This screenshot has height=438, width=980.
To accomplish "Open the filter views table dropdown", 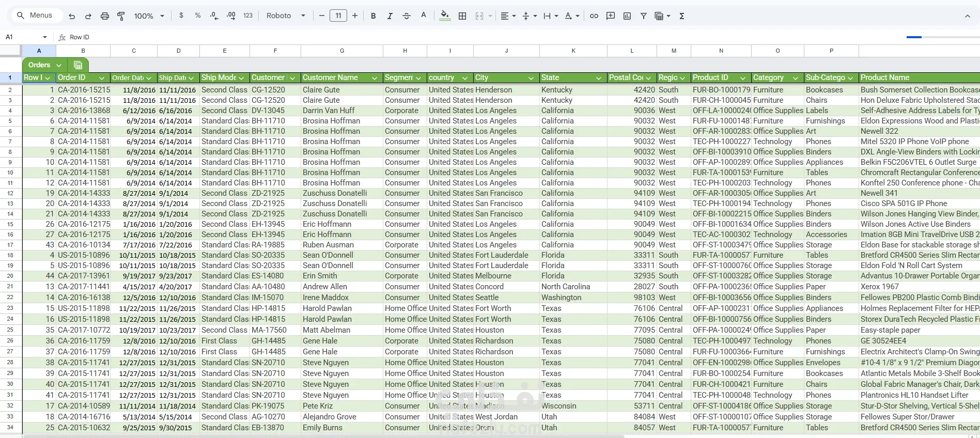I will pyautogui.click(x=662, y=15).
